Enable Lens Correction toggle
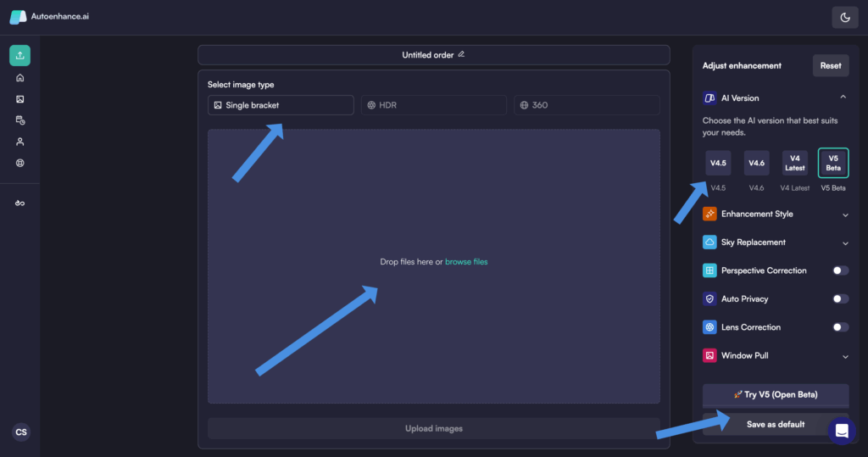The image size is (868, 457). pyautogui.click(x=840, y=327)
